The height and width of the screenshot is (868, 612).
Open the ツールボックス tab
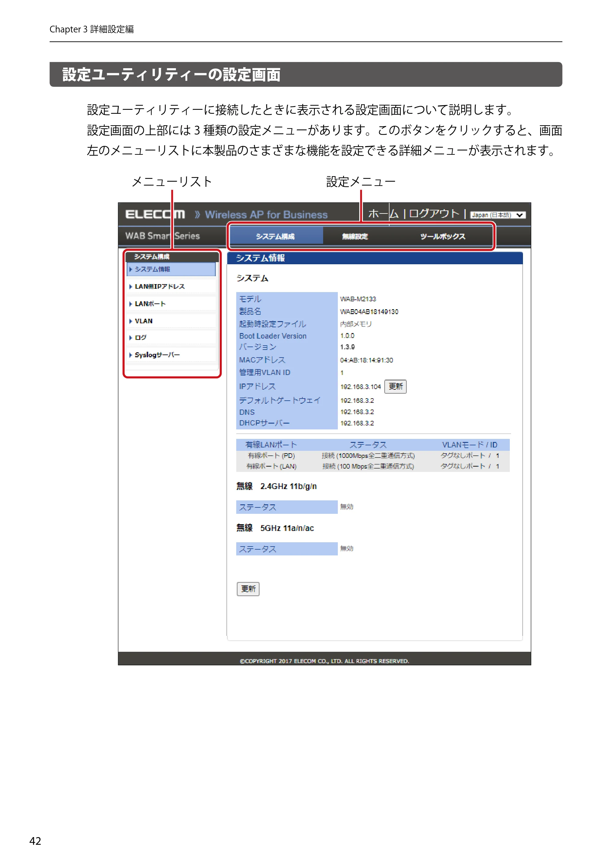coord(442,236)
